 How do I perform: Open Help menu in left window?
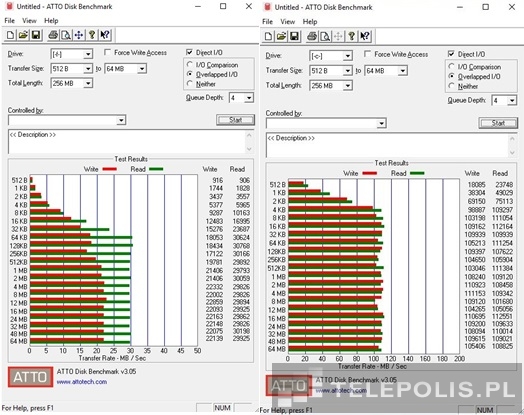tap(51, 21)
